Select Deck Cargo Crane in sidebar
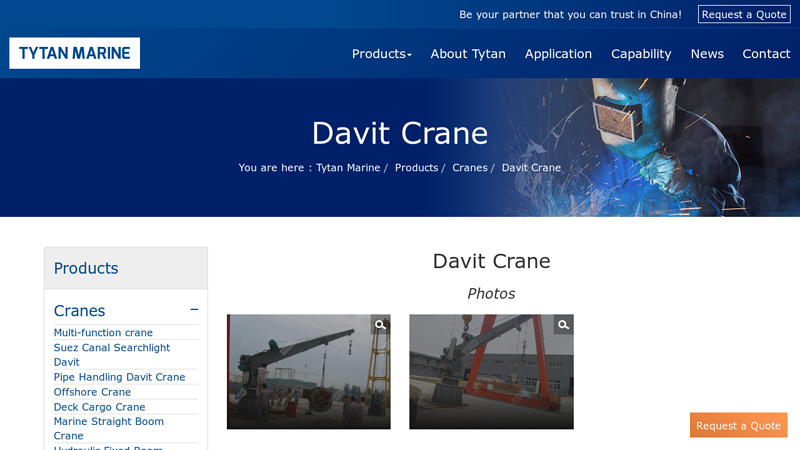This screenshot has width=800, height=450. click(x=99, y=407)
